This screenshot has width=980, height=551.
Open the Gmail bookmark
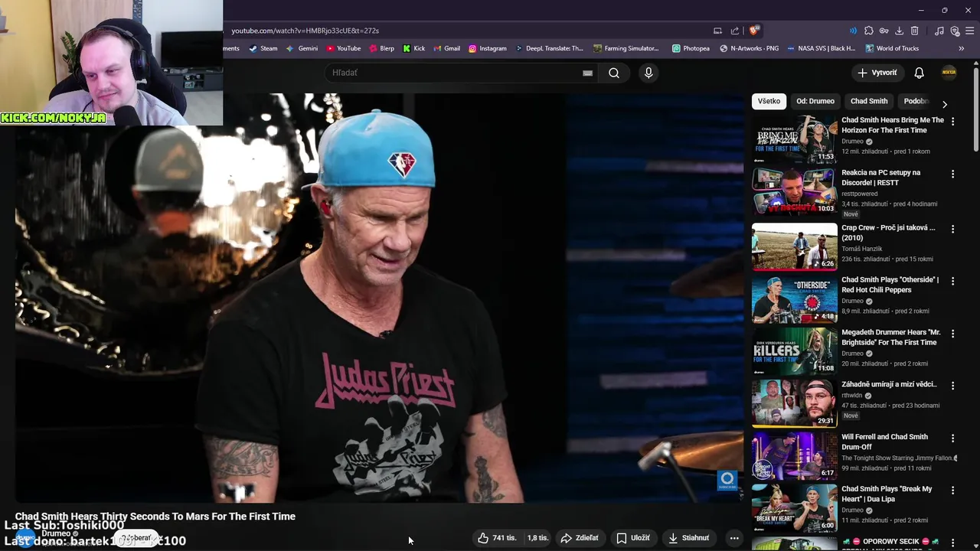point(446,48)
